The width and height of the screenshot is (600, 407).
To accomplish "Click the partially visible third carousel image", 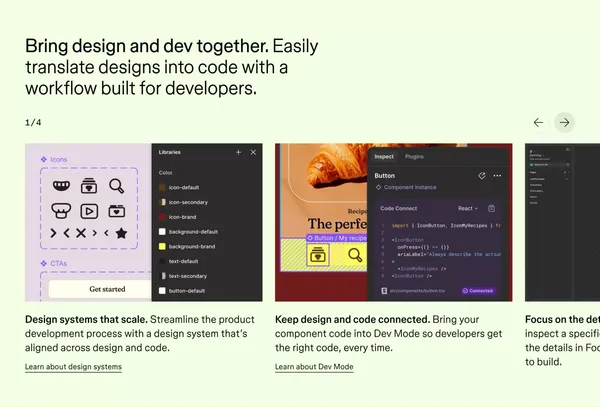I will [562, 222].
